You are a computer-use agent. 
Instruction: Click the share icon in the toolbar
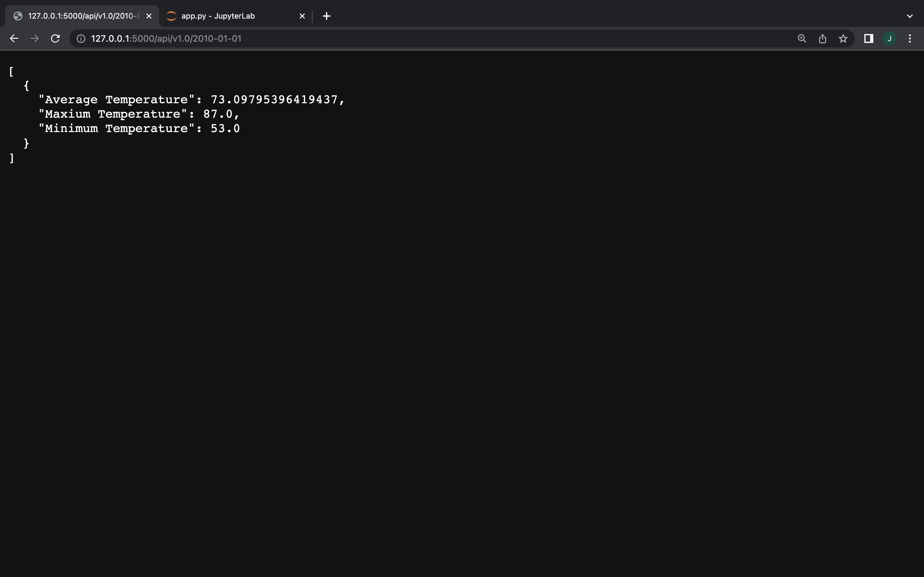pyautogui.click(x=822, y=38)
